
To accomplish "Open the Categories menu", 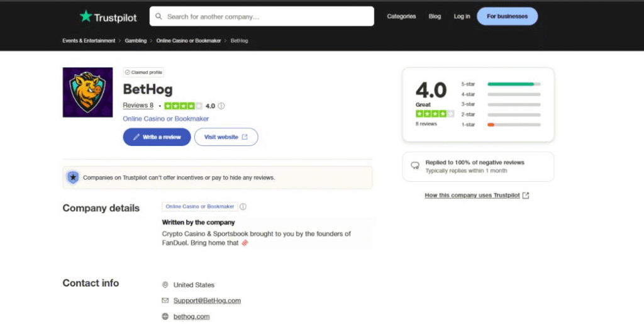I will [x=401, y=16].
